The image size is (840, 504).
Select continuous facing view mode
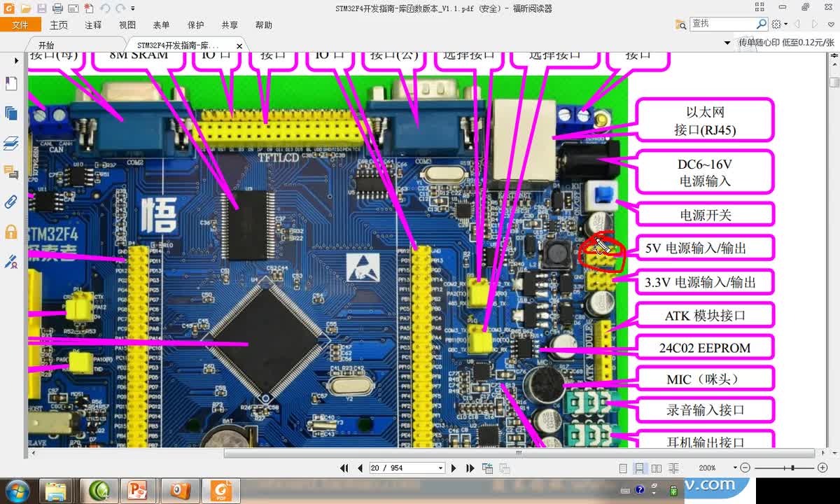click(x=673, y=468)
